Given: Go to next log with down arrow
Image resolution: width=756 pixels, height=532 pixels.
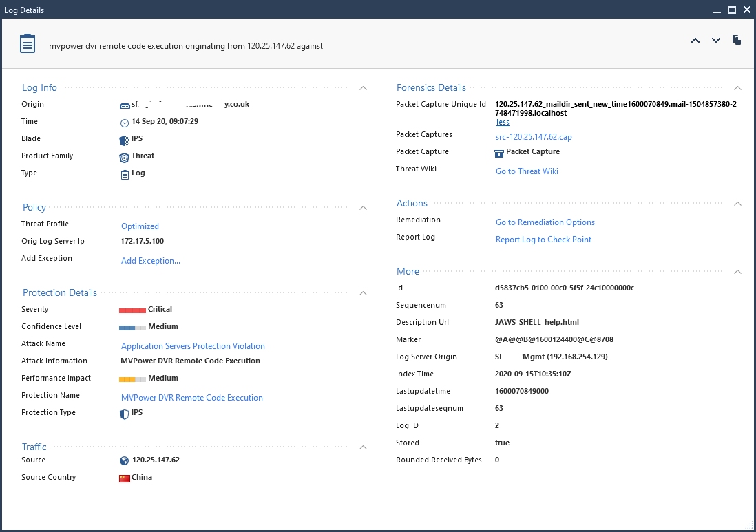Looking at the screenshot, I should [716, 41].
